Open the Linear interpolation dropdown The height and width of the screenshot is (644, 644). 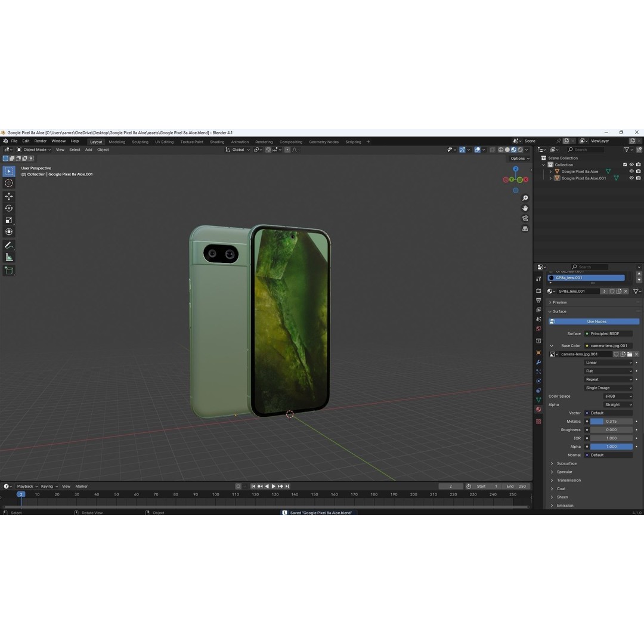tap(608, 363)
